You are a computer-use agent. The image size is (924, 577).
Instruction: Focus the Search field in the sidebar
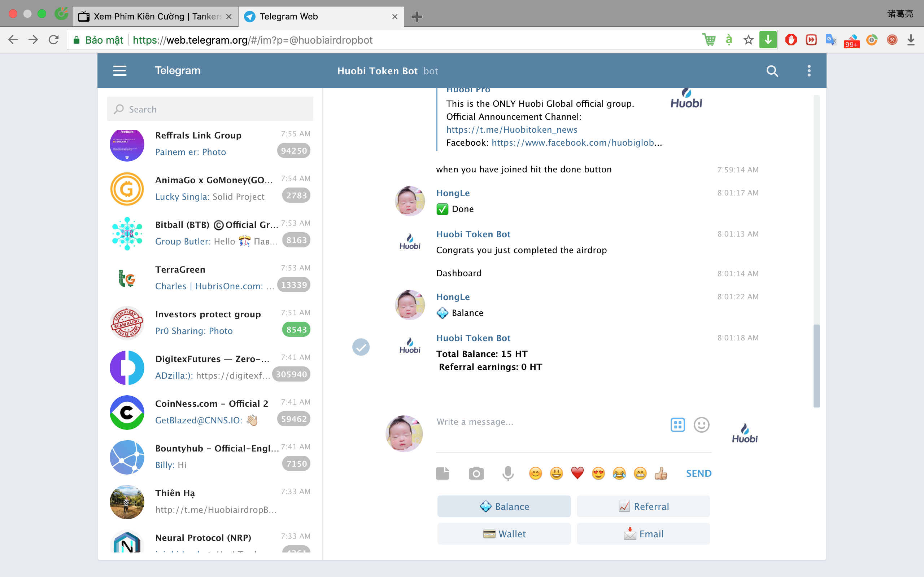click(x=210, y=110)
